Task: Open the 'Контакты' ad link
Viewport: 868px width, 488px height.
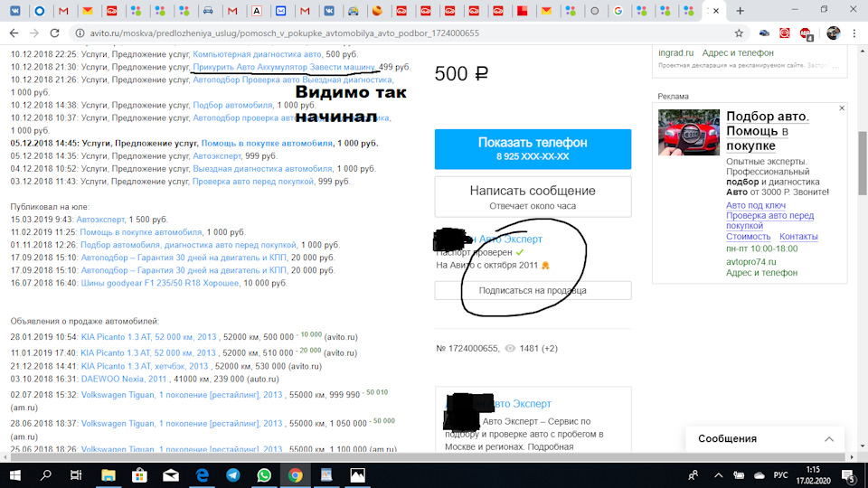Action: [x=798, y=236]
